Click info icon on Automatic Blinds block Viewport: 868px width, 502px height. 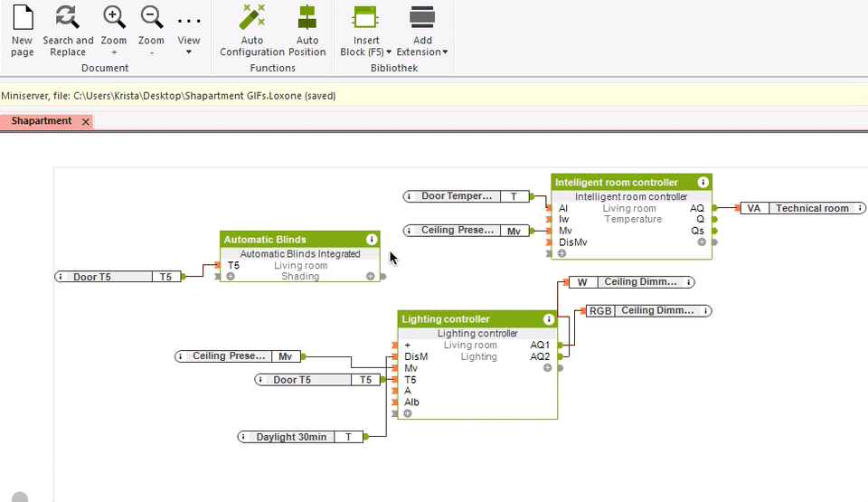click(x=372, y=240)
